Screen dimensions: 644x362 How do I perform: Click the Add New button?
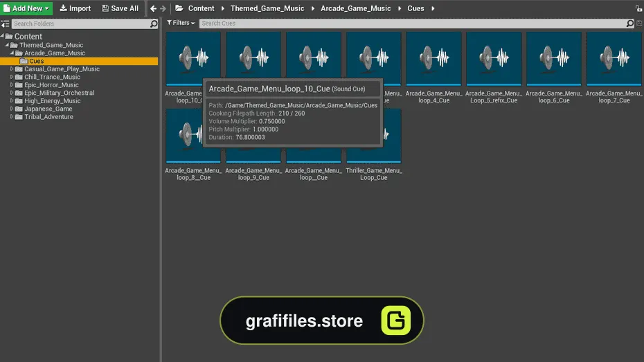pos(26,8)
